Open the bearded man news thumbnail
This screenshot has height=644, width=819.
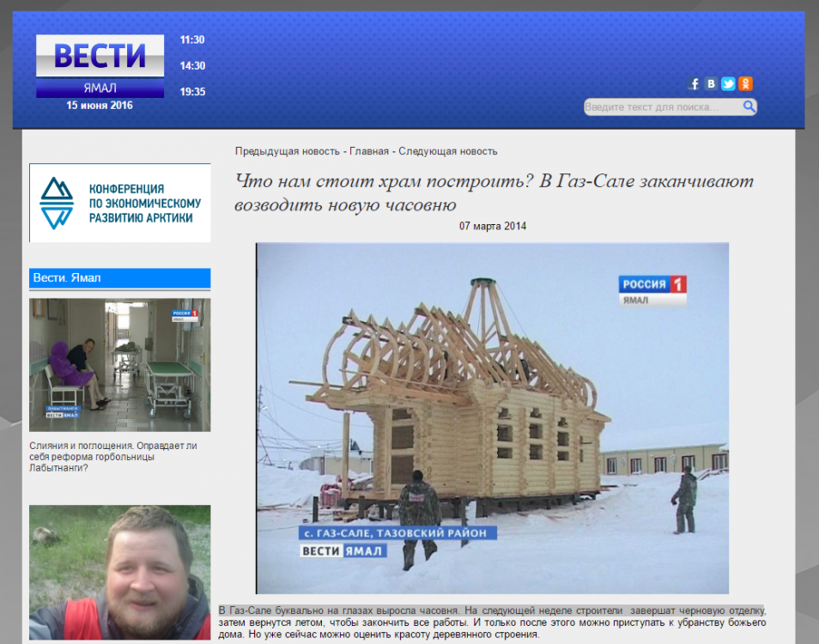pyautogui.click(x=120, y=573)
